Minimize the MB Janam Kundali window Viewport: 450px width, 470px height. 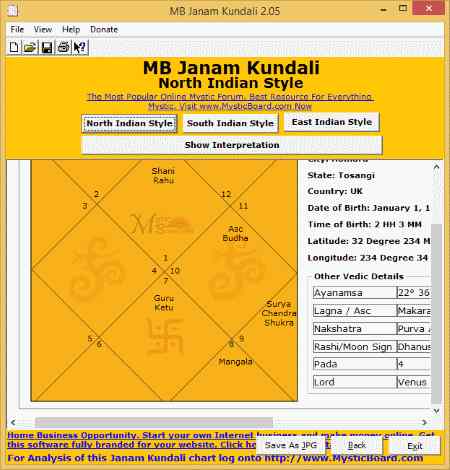(x=384, y=10)
